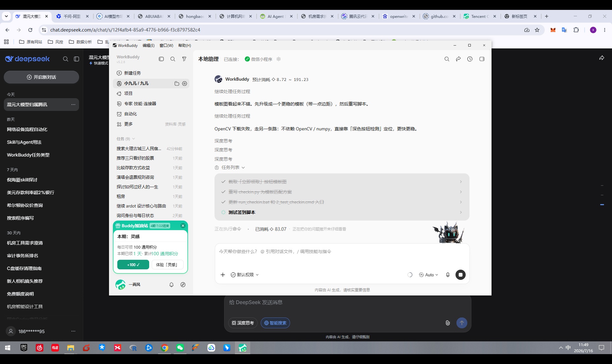Attach a file in DeepSeek input

pyautogui.click(x=448, y=323)
